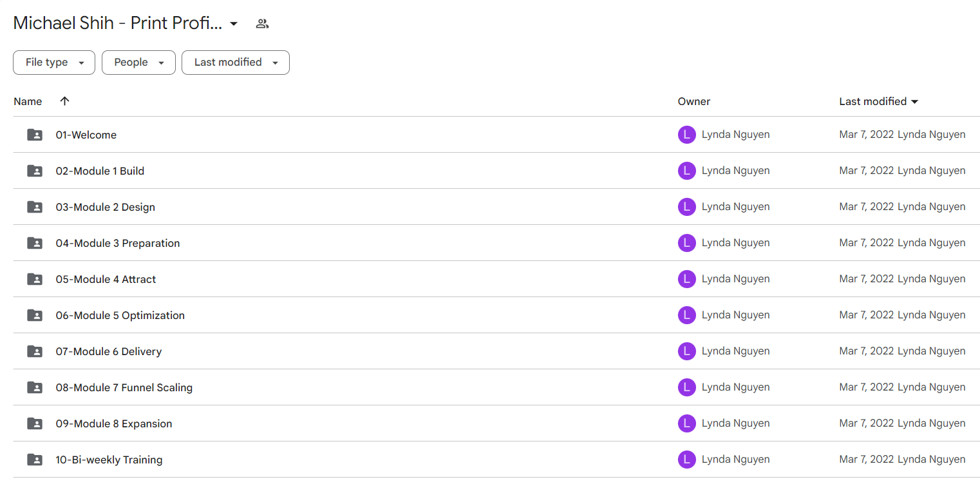Click the owner avatar in the 06-Module 5 Optimization row
The height and width of the screenshot is (495, 980).
tap(687, 315)
